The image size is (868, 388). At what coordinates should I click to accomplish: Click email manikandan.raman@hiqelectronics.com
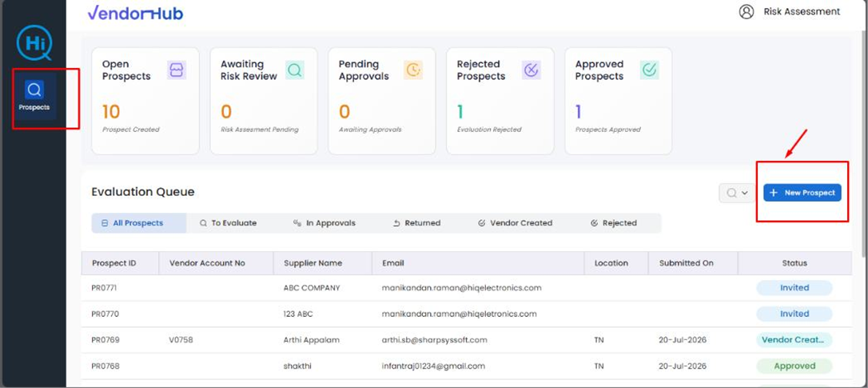(x=462, y=288)
